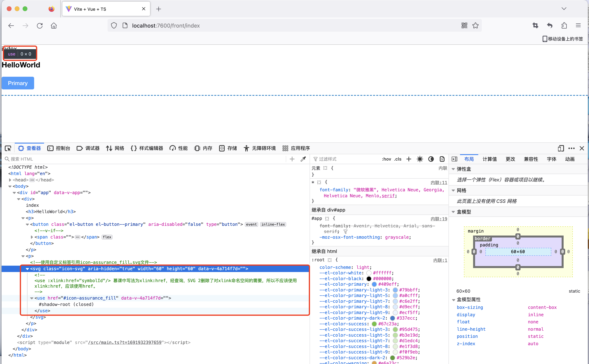Toggle light color scheme simulation icon
Viewport: 589px width, 364px height.
(x=420, y=159)
